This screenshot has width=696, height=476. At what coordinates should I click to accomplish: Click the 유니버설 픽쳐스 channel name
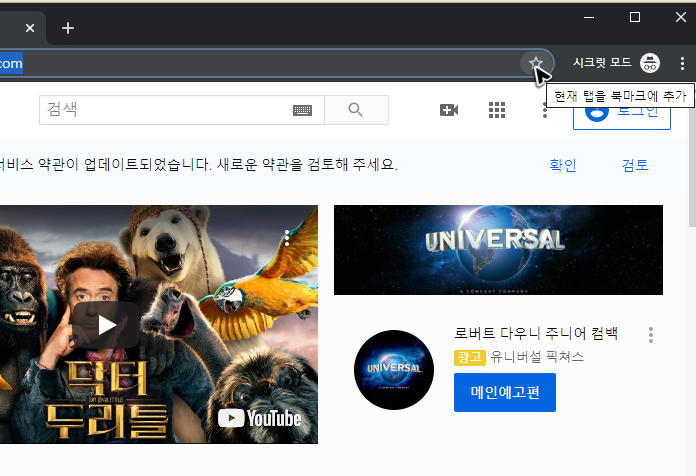[537, 357]
